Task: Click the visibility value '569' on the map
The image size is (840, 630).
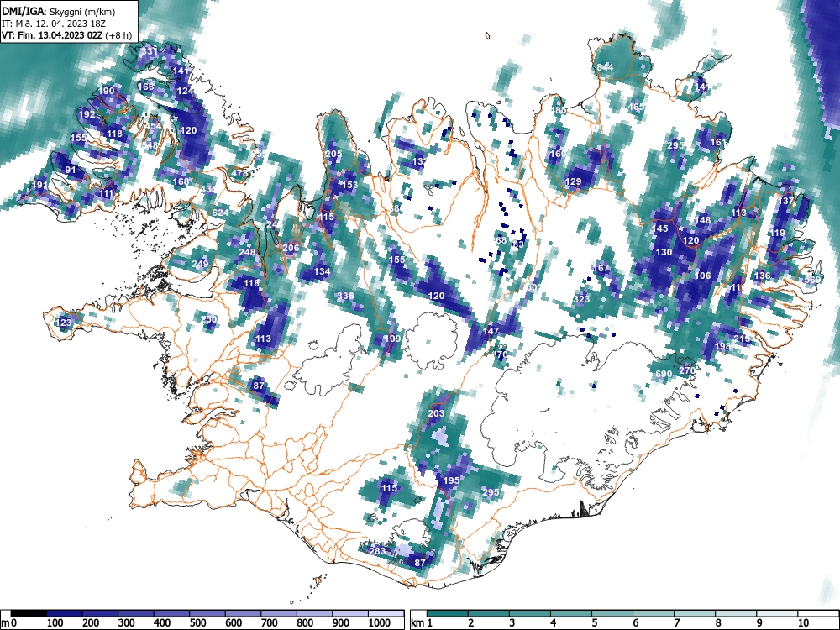Action: [812, 280]
